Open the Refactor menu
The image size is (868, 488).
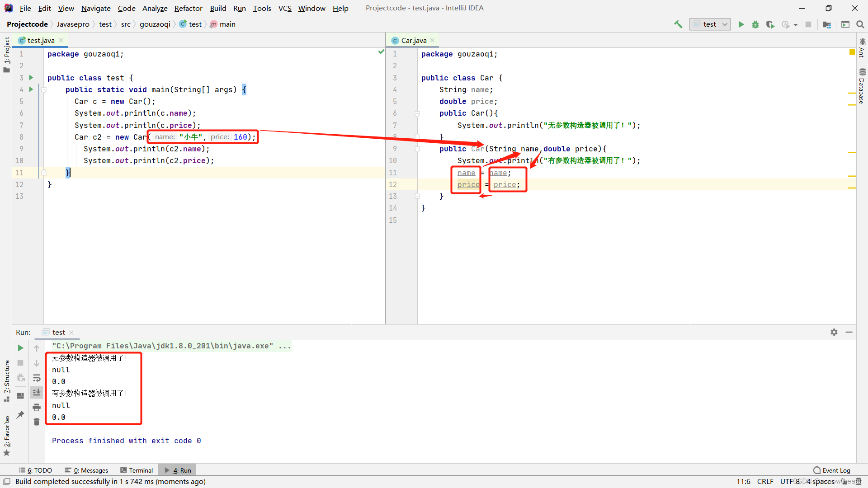pos(188,8)
